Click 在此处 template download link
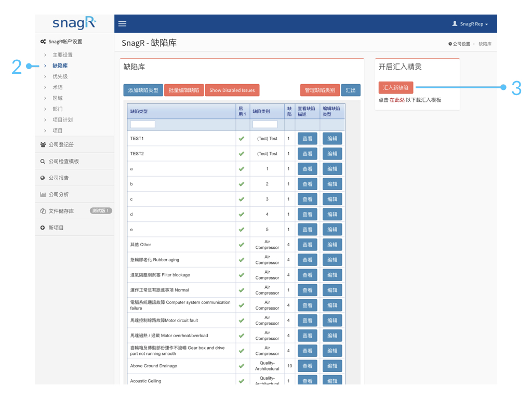532x399 pixels. click(x=397, y=100)
